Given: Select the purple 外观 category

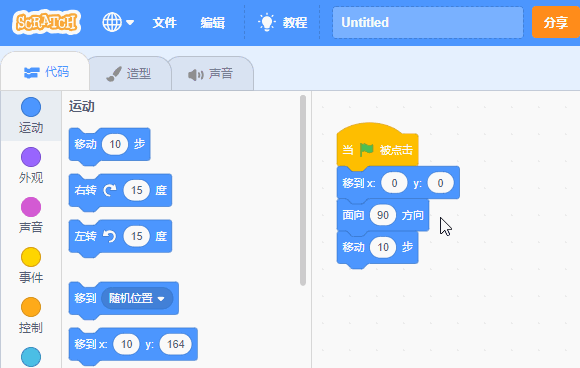Looking at the screenshot, I should 31,166.
